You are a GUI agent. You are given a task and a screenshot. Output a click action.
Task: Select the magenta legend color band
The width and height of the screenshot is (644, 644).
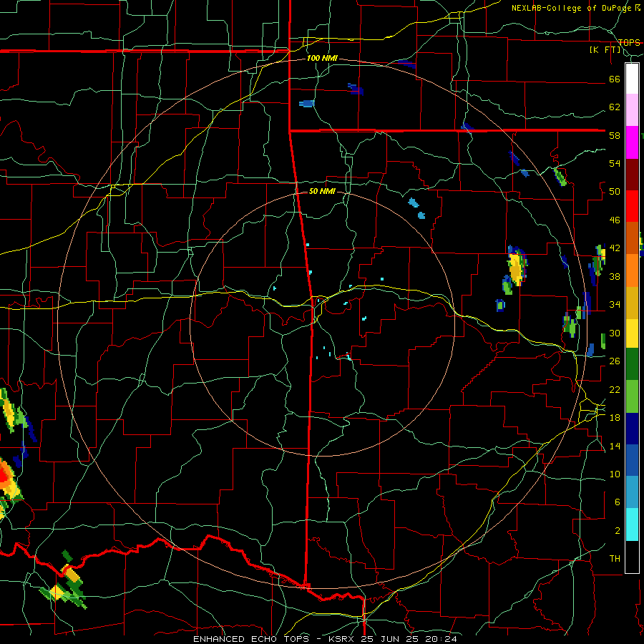632,142
